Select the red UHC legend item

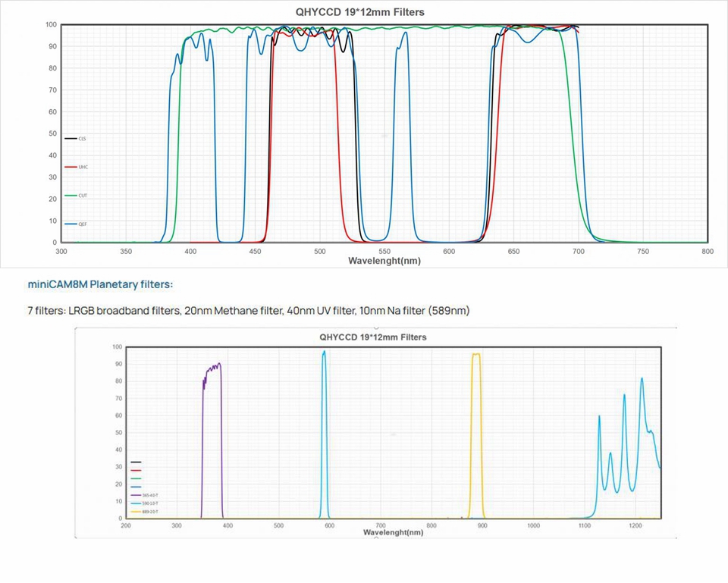pos(76,167)
